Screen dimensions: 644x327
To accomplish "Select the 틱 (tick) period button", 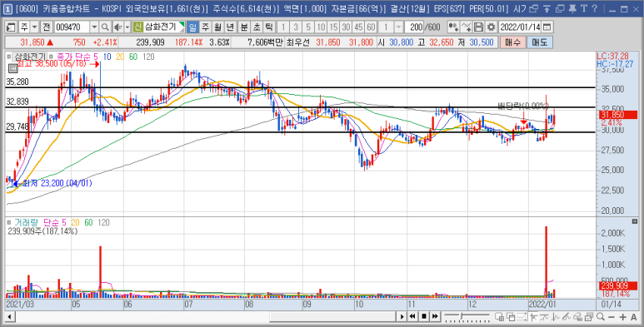I will click(269, 27).
